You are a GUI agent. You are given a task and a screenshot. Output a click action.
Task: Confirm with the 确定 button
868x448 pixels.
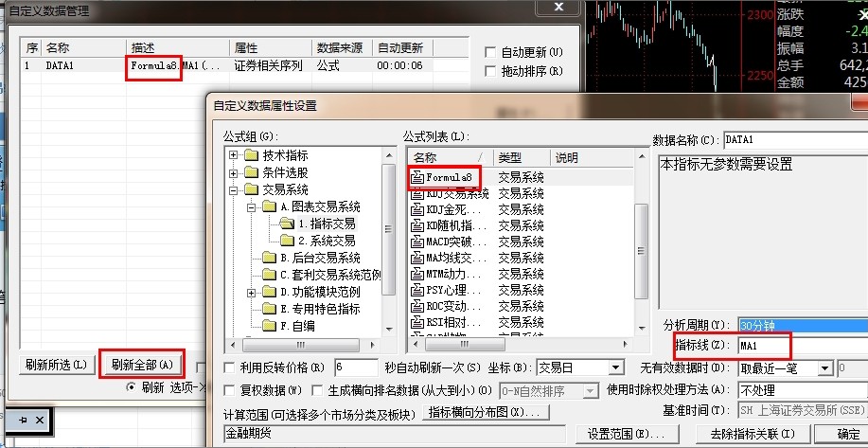(x=844, y=434)
